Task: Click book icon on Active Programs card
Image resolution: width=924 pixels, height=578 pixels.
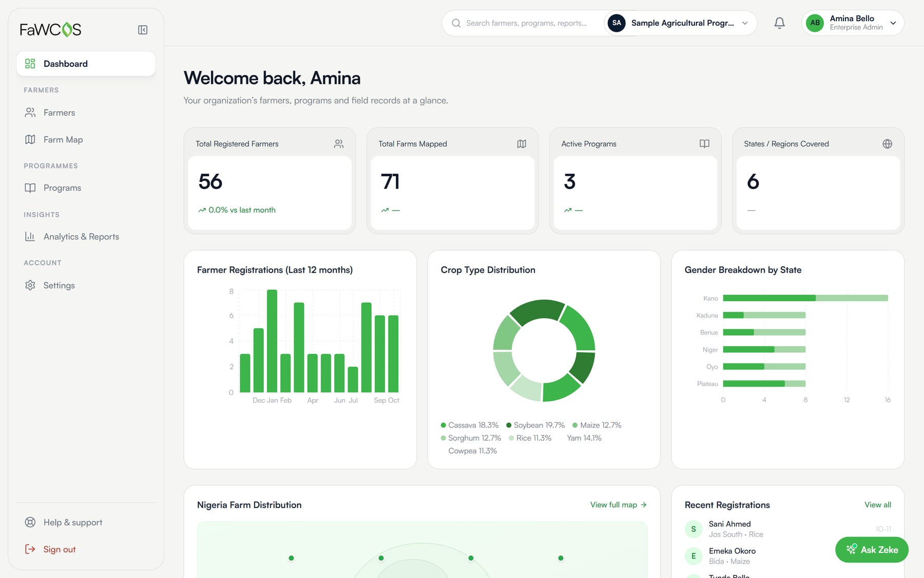Action: [x=704, y=144]
